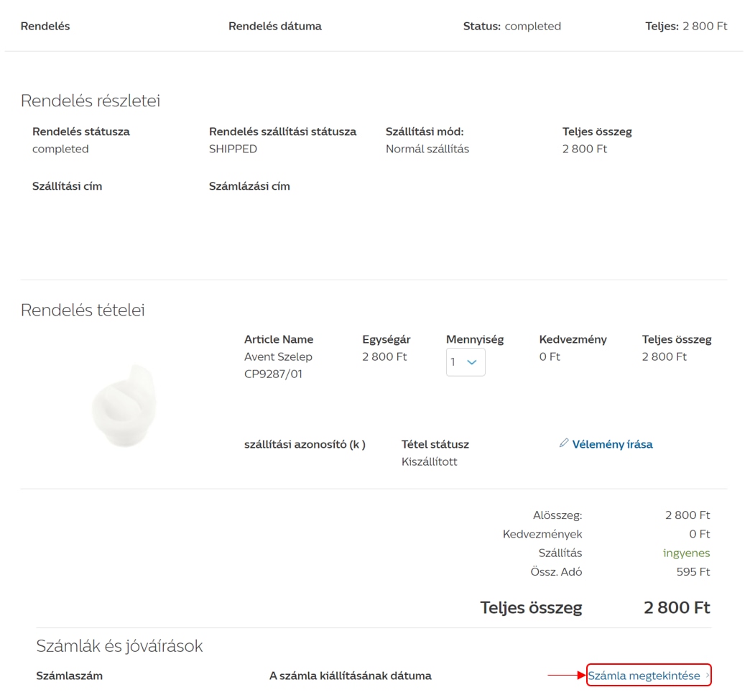Click the Számlák és jóváírások heading
The height and width of the screenshot is (700, 750).
point(119,645)
